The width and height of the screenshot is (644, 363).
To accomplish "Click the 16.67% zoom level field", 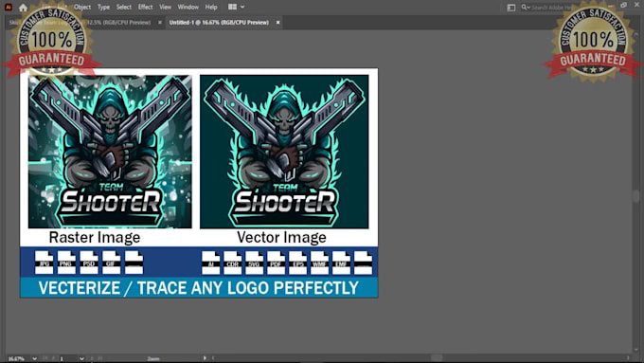I will (x=19, y=359).
